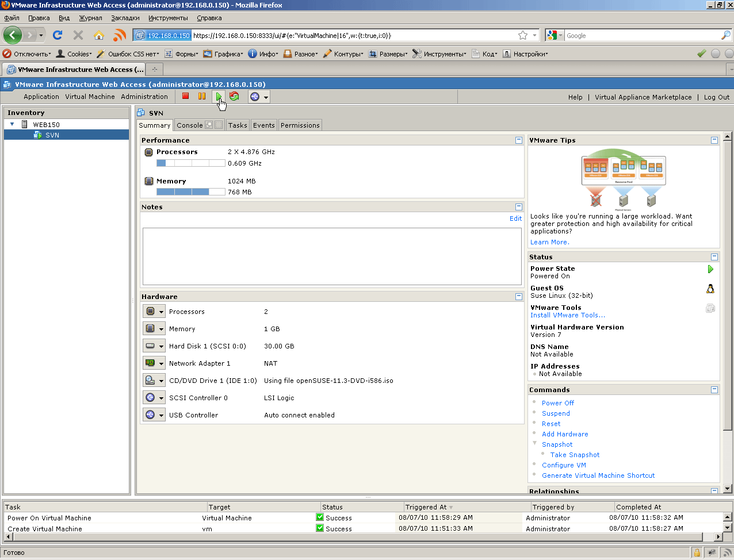Click Performance Processors chip icon
The image size is (734, 560).
[x=149, y=152]
